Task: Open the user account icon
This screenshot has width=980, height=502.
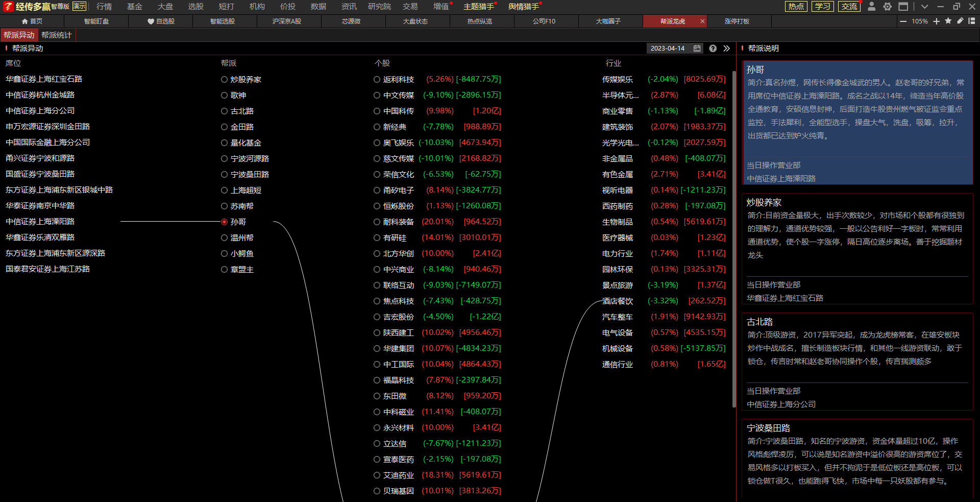Action: pos(872,6)
